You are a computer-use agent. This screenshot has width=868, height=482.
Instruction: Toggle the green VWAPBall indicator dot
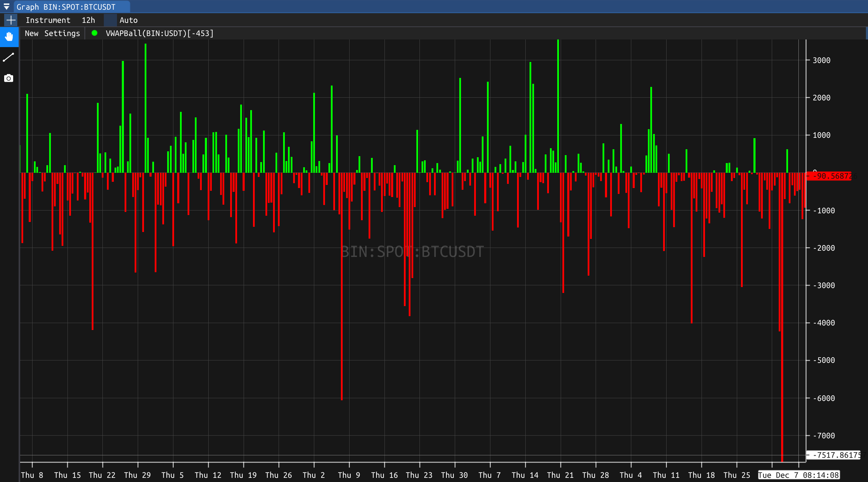pos(94,33)
